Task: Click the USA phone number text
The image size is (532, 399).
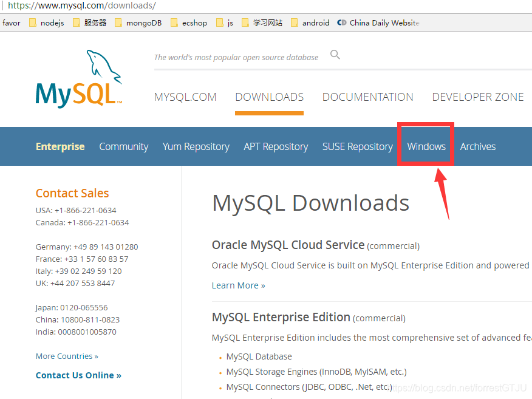Action: point(76,210)
